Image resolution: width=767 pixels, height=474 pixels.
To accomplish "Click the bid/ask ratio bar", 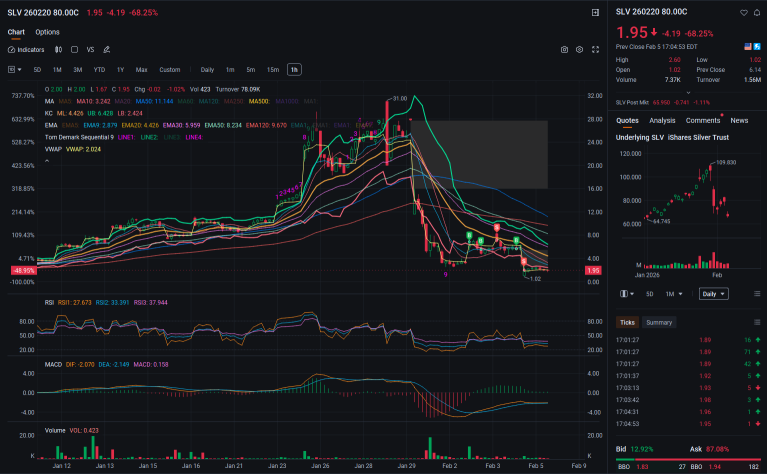I will pos(688,460).
